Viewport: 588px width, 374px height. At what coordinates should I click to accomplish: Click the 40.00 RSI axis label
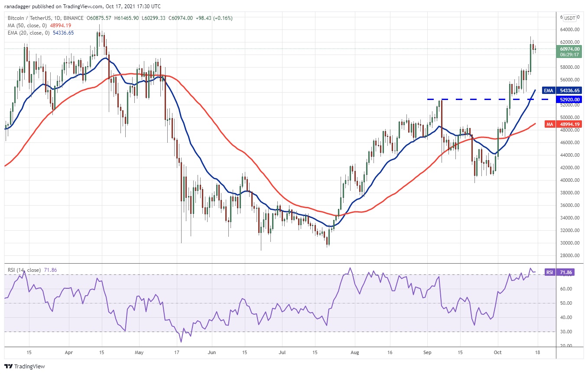click(x=565, y=317)
